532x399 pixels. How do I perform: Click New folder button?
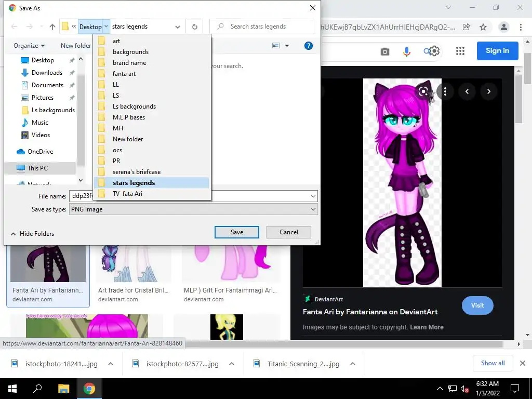[x=76, y=46]
